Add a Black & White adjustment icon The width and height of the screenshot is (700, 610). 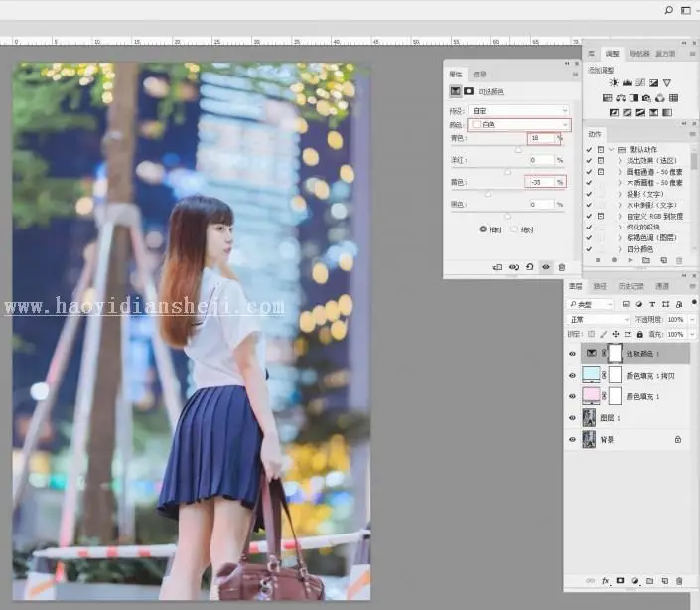(x=633, y=97)
